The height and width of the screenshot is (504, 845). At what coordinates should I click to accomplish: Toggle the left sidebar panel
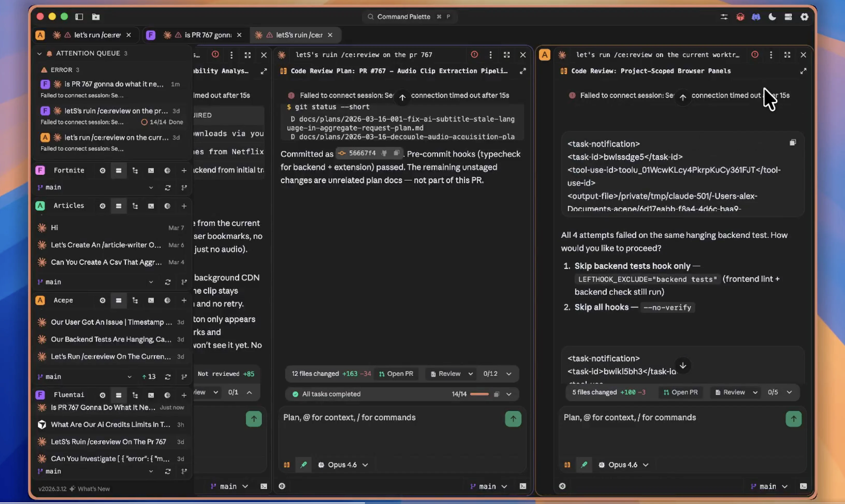(79, 17)
